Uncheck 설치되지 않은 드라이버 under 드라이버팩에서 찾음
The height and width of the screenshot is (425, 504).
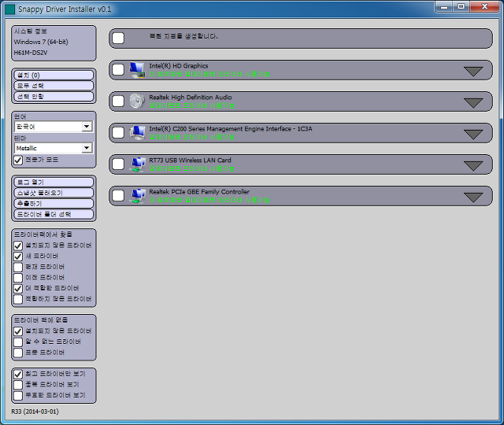tap(18, 246)
